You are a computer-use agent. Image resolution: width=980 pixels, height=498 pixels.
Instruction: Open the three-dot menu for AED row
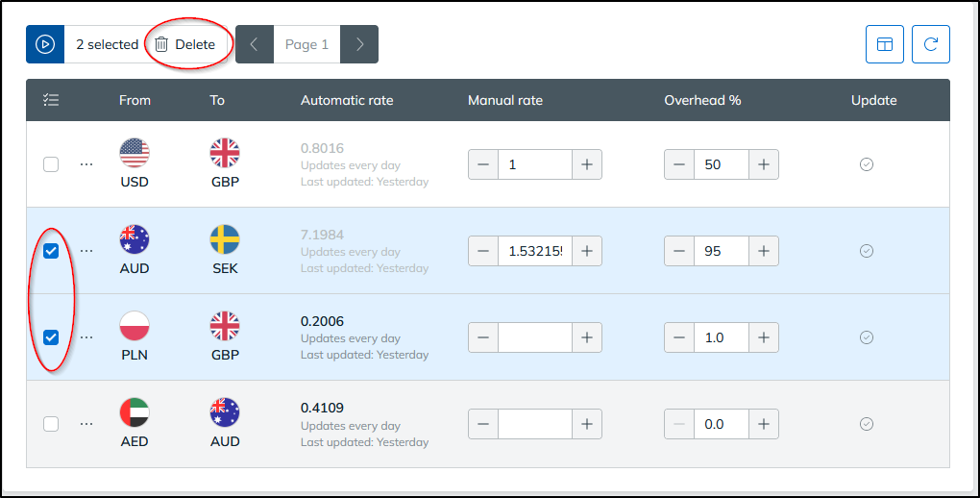point(86,424)
